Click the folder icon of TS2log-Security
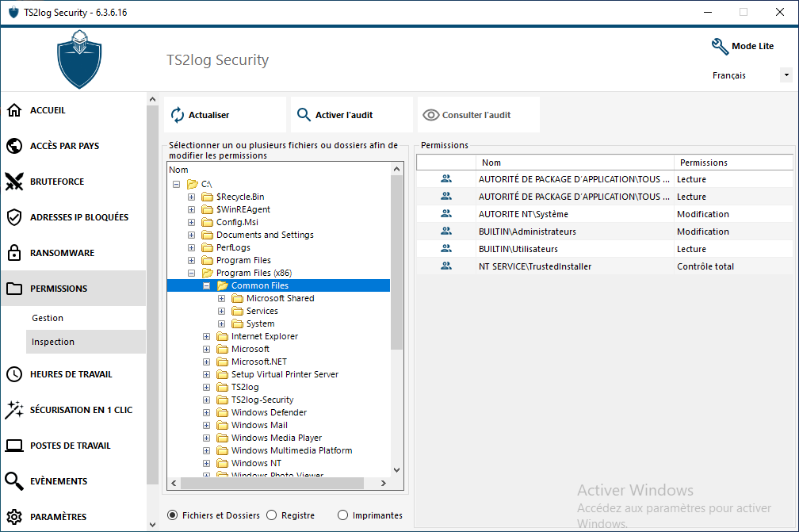 (222, 400)
